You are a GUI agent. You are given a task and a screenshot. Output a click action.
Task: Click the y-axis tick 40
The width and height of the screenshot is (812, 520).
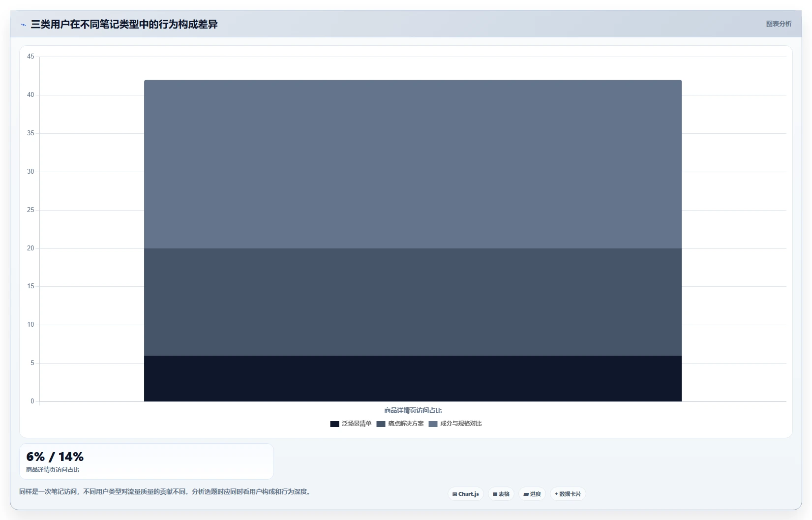[30, 95]
